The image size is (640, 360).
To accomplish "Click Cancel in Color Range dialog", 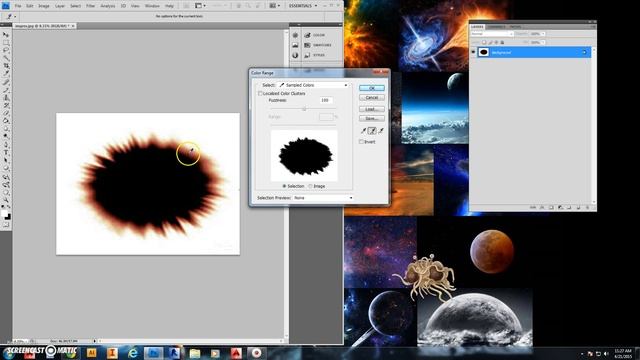I will coord(372,98).
